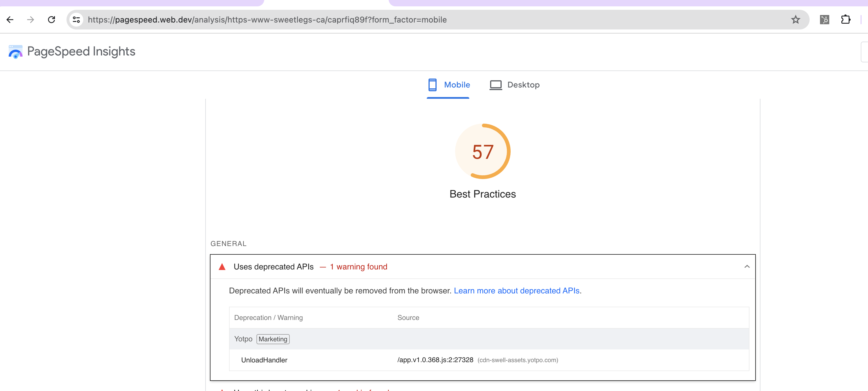
Task: Click the Deprecation / Warning column header
Action: (x=269, y=318)
